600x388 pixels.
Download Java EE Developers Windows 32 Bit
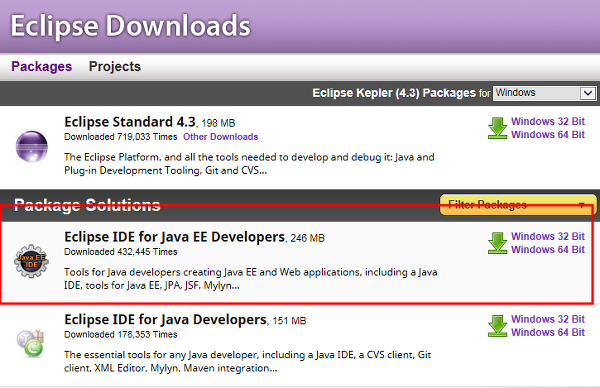(548, 236)
